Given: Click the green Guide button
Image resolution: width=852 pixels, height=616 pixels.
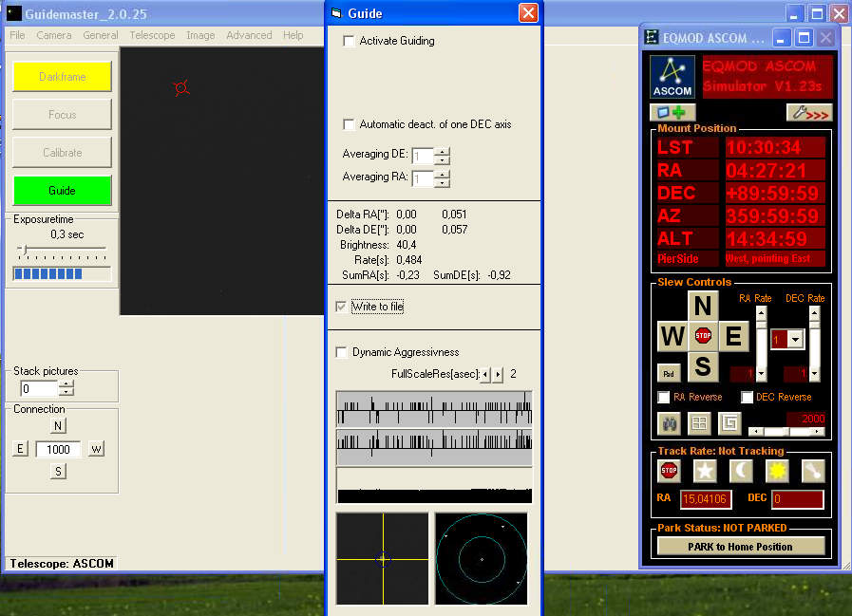Looking at the screenshot, I should pos(62,191).
